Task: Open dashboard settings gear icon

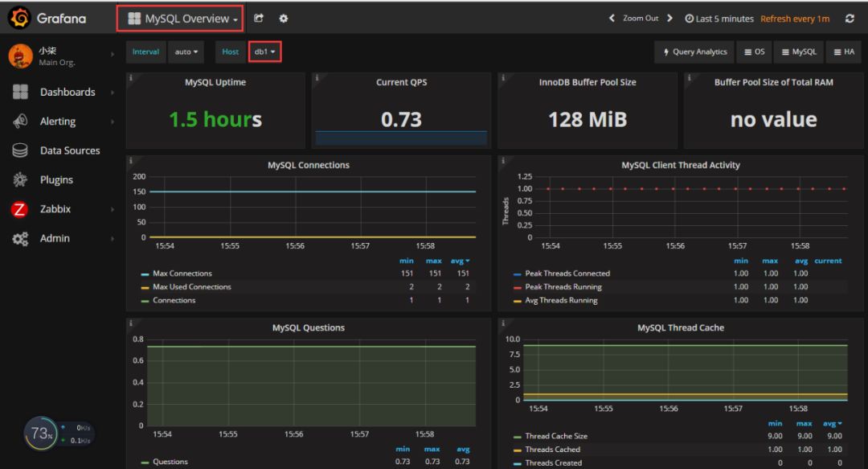Action: pos(283,19)
